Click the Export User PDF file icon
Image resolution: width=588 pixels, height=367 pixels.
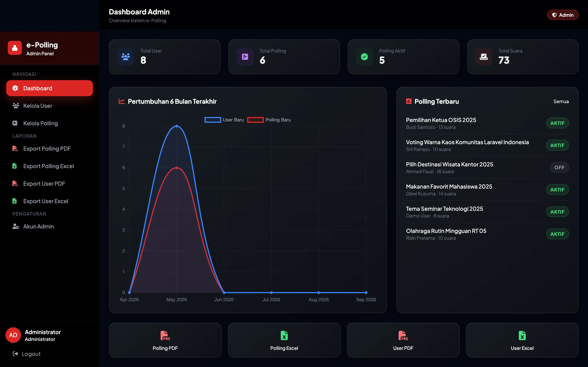point(15,183)
